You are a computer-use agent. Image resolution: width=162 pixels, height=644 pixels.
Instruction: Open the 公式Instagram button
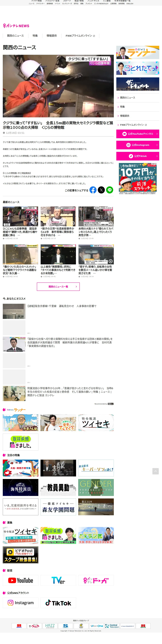138,145
